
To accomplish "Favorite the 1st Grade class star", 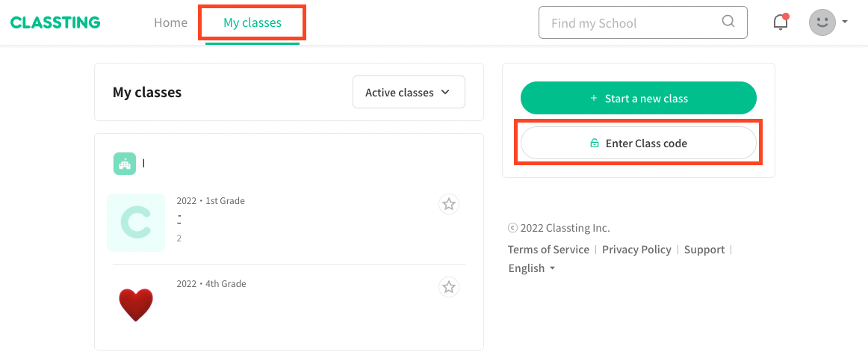I will [449, 205].
